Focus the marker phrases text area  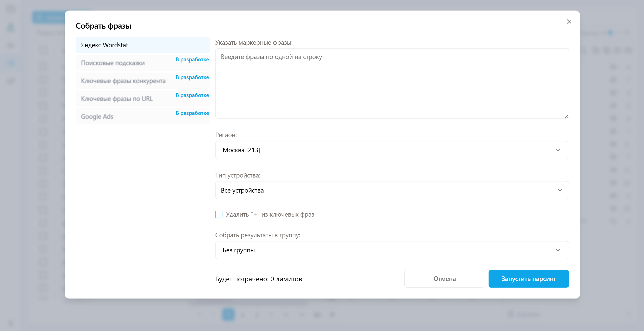(x=392, y=83)
